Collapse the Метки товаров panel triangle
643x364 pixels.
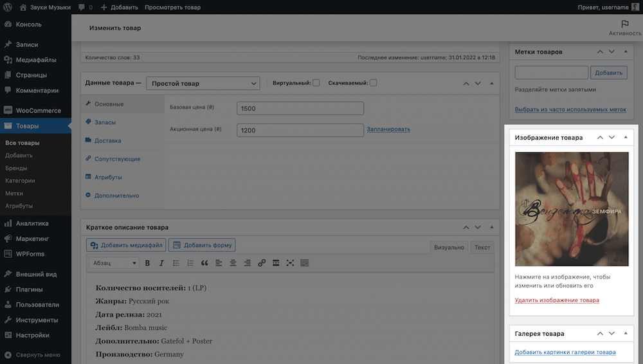click(626, 51)
